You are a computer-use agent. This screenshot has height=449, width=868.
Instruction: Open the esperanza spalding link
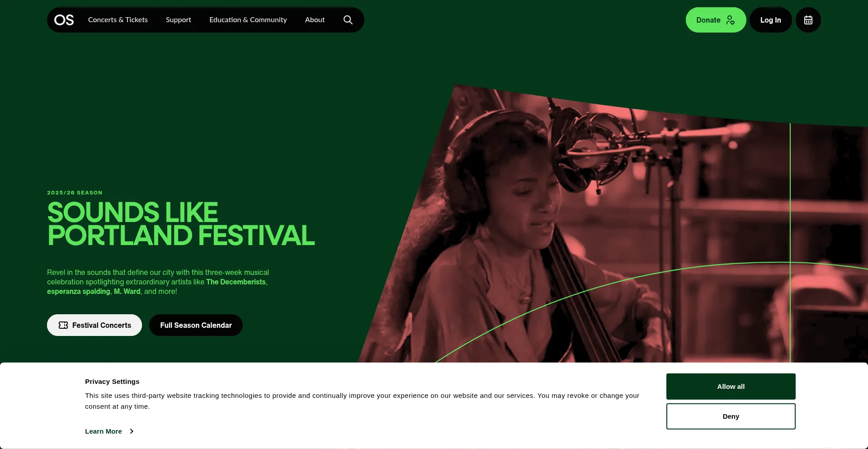79,291
